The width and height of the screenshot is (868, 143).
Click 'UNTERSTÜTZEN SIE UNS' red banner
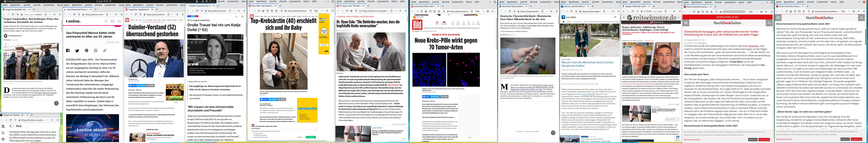727,17
